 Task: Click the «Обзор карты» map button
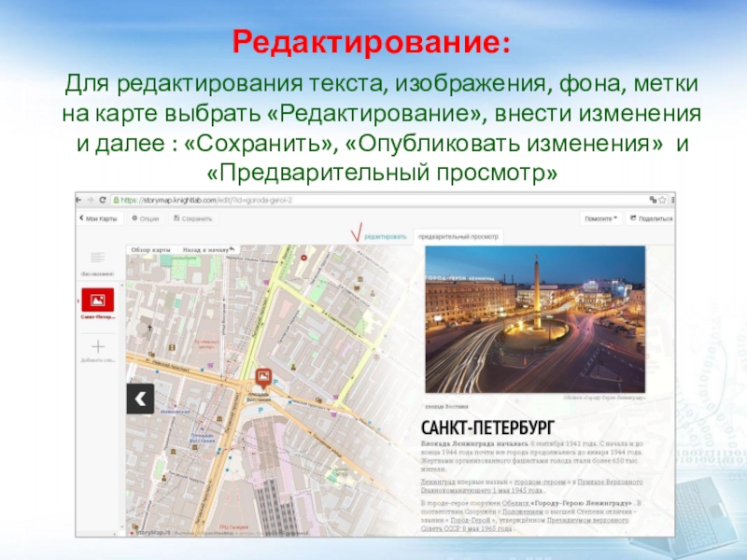point(151,249)
